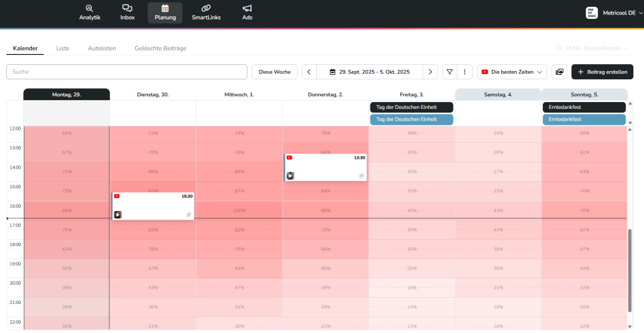Screen dimensions: 644x333
Task: Open the SmartLinks section
Action: point(206,13)
